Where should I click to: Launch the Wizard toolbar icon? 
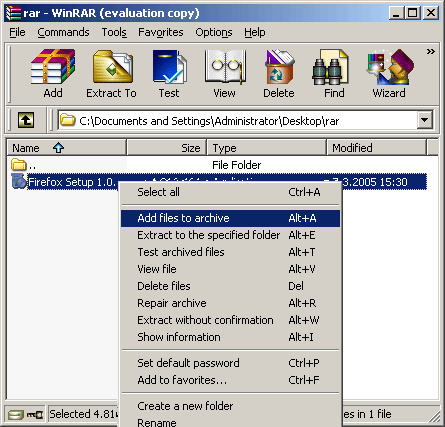click(389, 67)
